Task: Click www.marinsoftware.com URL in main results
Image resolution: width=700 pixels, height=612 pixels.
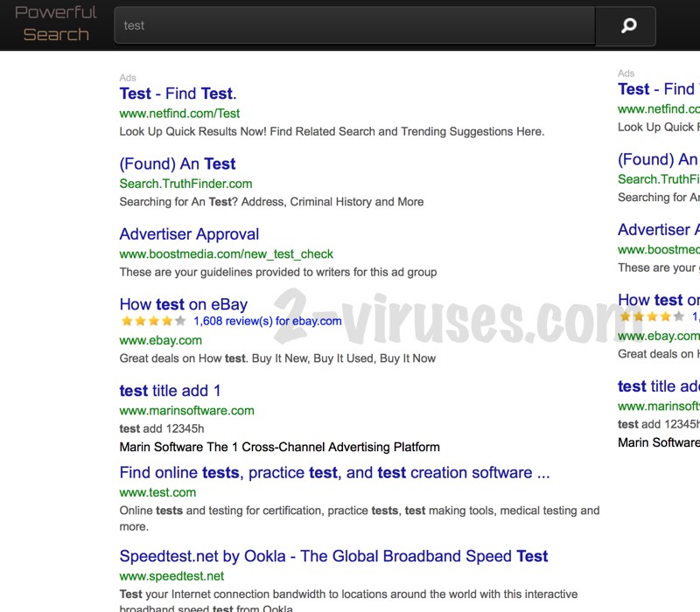Action: click(x=186, y=410)
